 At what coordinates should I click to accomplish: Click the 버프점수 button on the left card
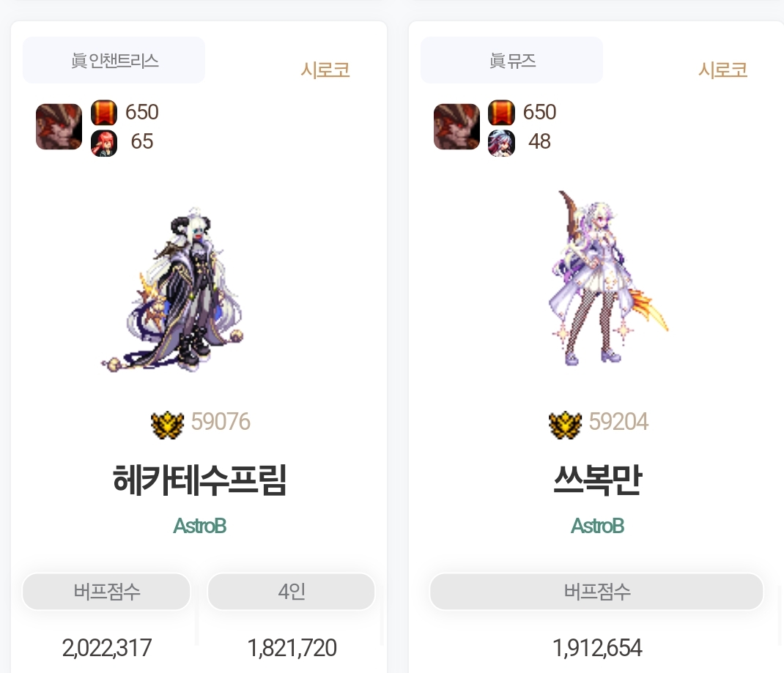(x=106, y=592)
